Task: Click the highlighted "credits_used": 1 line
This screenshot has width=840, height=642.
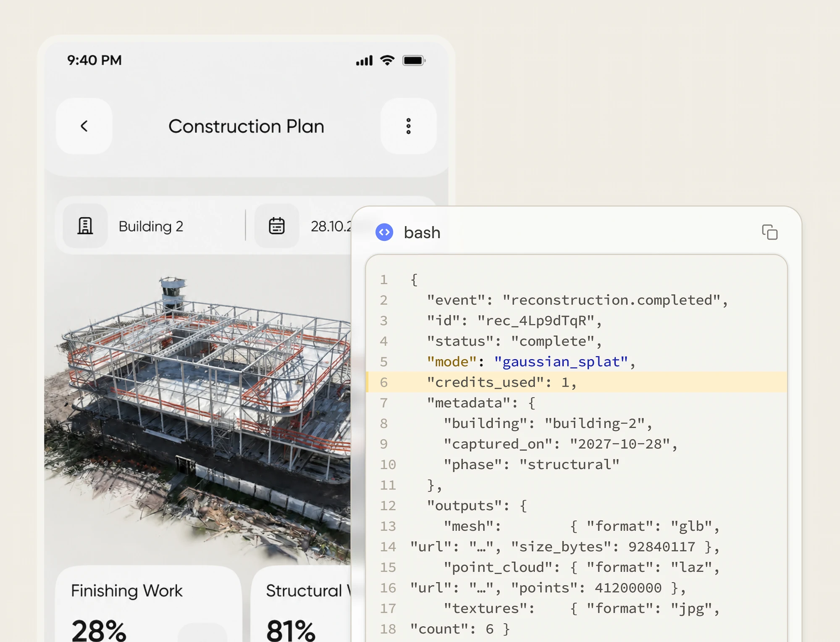Action: point(577,382)
